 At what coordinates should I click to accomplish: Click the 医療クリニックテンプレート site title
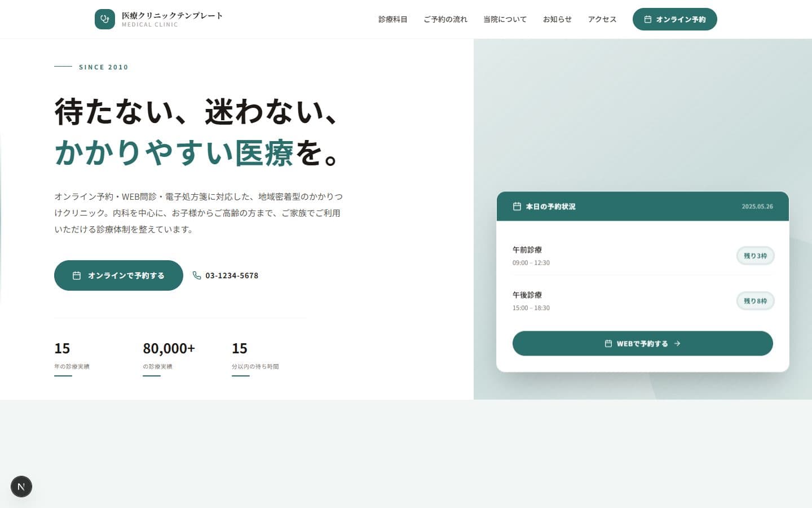click(172, 15)
